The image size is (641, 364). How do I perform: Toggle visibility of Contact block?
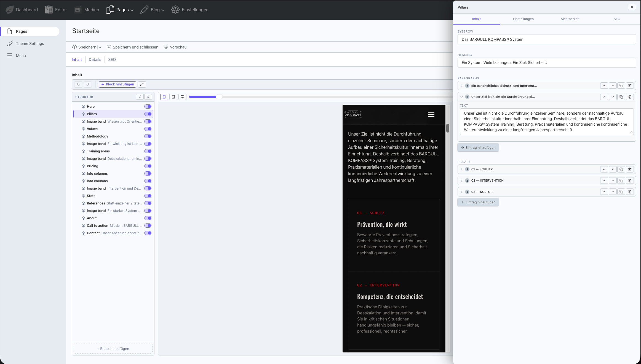point(148,233)
